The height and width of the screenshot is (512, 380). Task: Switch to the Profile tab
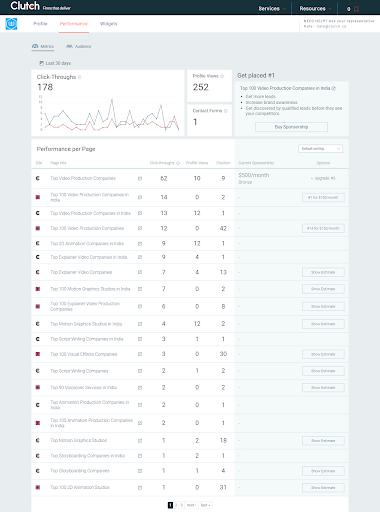[x=40, y=24]
